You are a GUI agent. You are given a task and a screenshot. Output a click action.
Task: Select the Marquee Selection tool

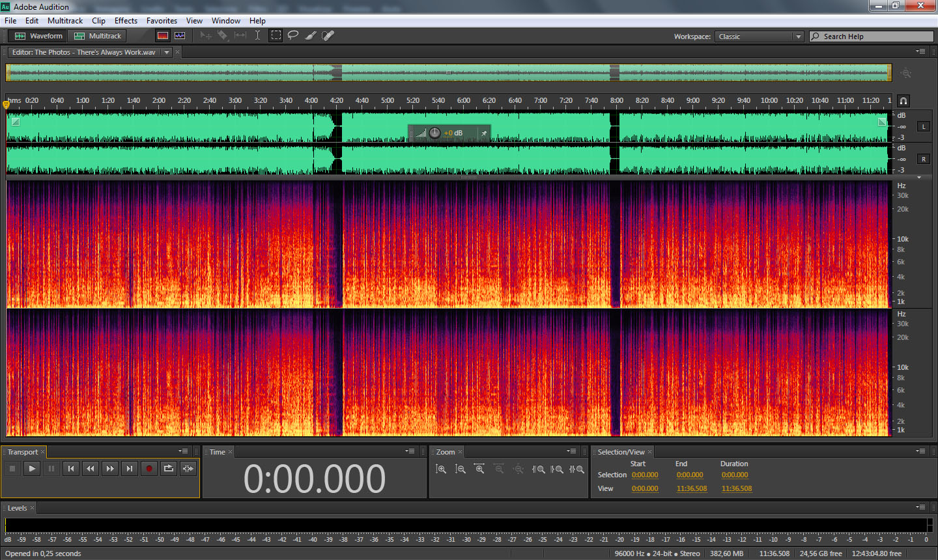pyautogui.click(x=276, y=36)
